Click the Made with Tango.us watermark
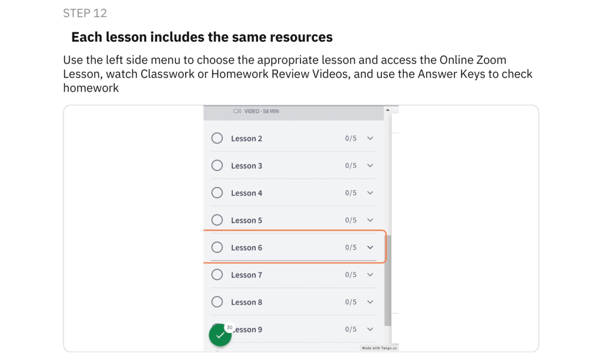Viewport: 602px width, 364px height. pos(379,348)
